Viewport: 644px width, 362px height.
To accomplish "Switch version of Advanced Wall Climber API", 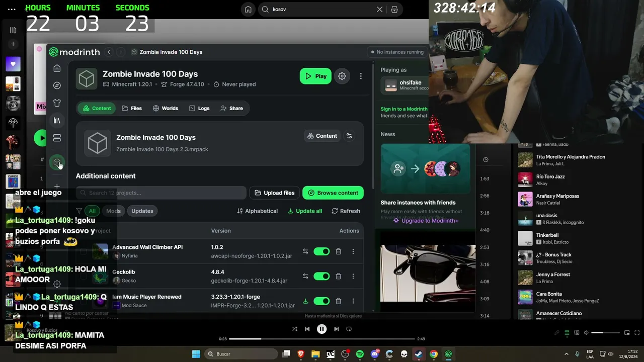I will click(x=305, y=251).
